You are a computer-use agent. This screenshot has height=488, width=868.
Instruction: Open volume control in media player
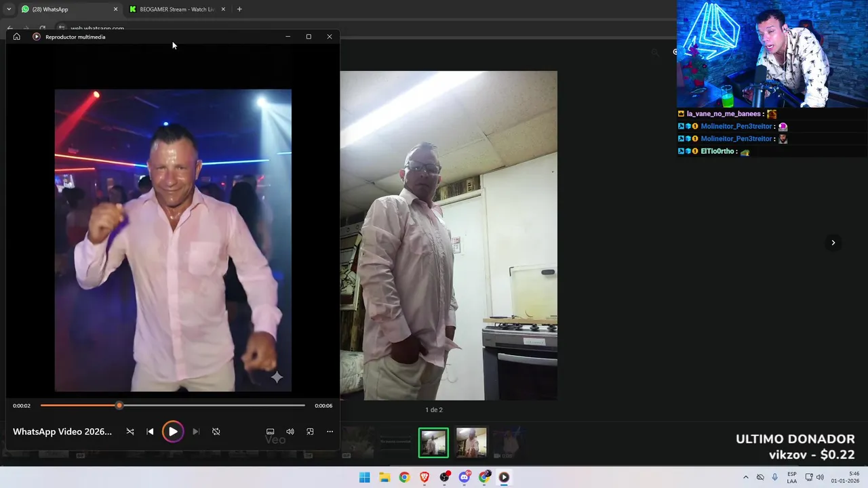coord(290,432)
